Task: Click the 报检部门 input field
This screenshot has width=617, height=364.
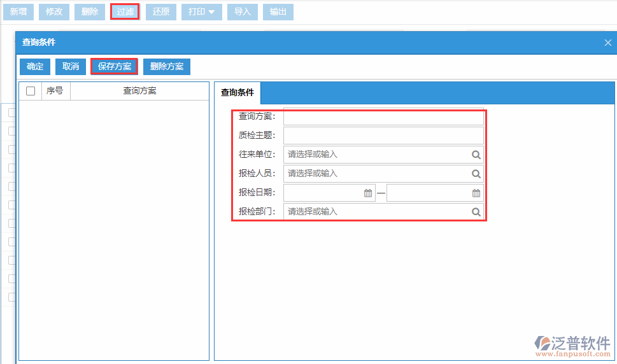Action: [383, 211]
